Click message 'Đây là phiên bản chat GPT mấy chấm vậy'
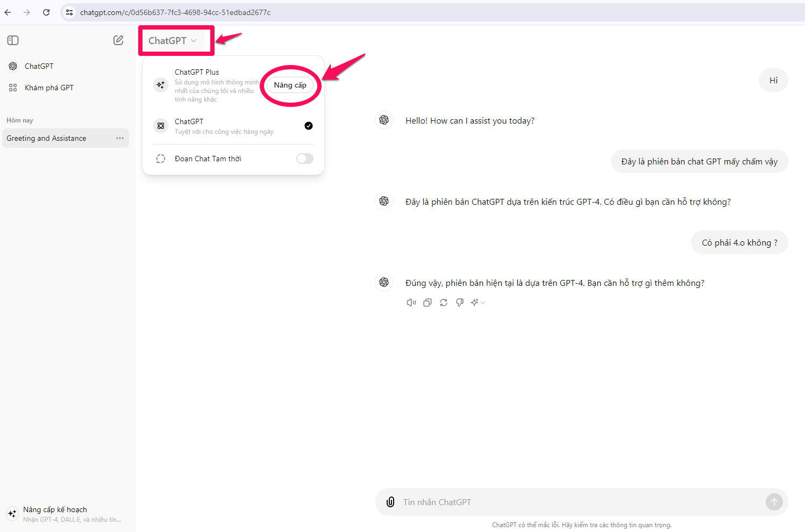Viewport: 805px width, 532px height. coord(699,161)
